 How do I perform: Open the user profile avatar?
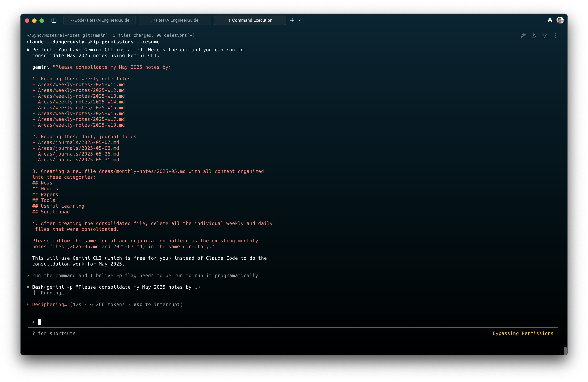point(560,20)
